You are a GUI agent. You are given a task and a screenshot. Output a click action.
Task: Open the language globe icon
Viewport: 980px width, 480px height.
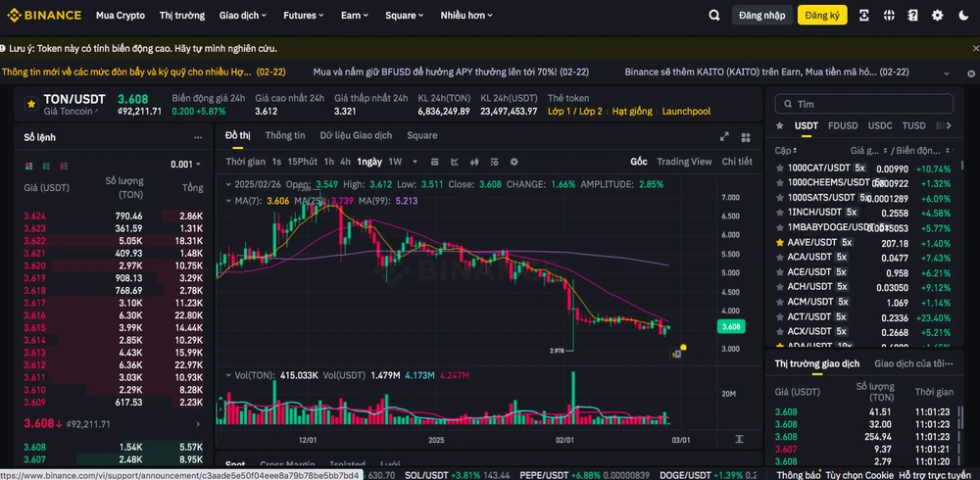[x=890, y=15]
